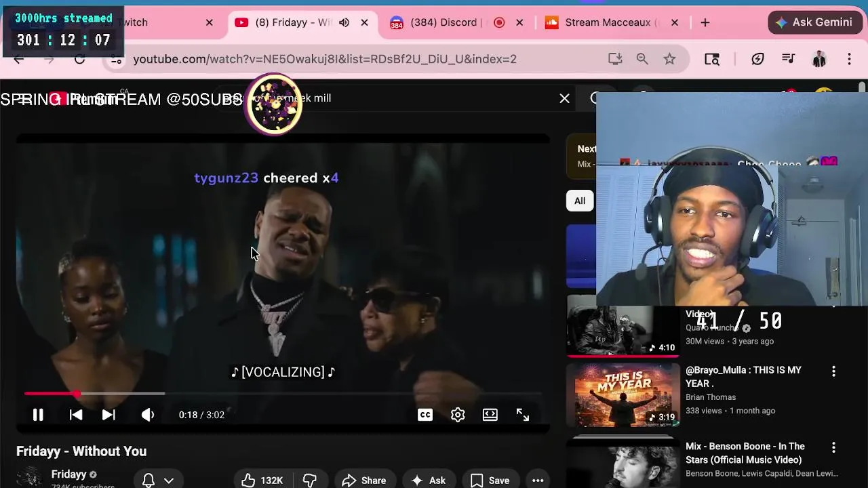Open the Brian Thomas channel link
Image resolution: width=868 pixels, height=488 pixels.
click(711, 397)
